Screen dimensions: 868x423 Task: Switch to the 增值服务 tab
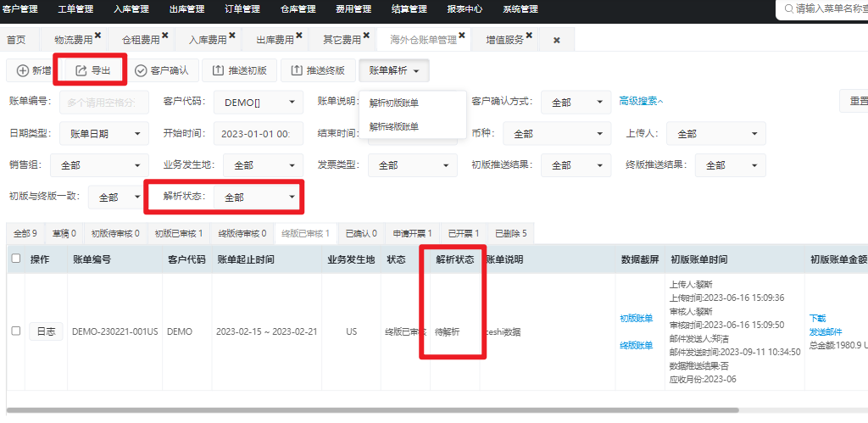[x=504, y=40]
